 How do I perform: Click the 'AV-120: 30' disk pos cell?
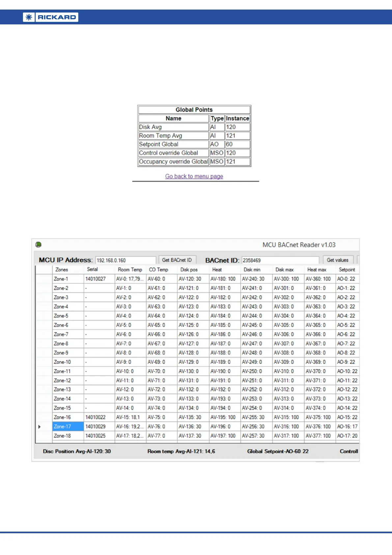(193, 279)
